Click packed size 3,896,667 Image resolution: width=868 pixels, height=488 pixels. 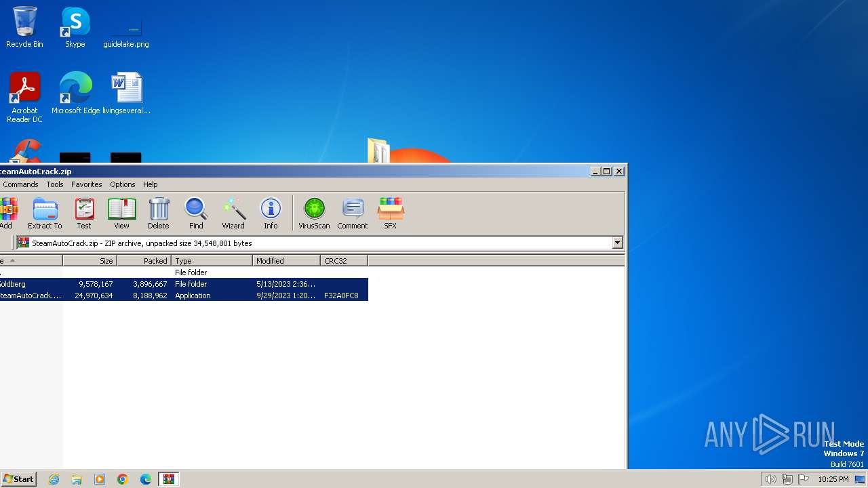tap(150, 284)
